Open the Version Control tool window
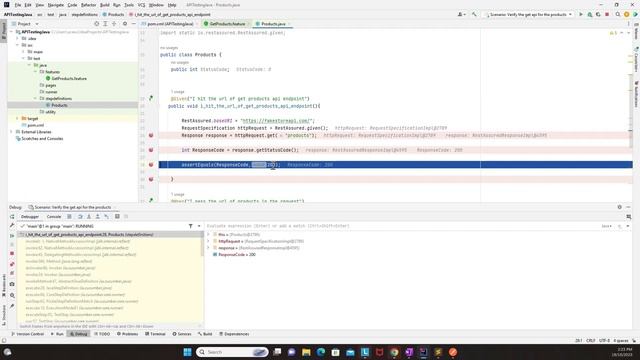 tap(27, 334)
